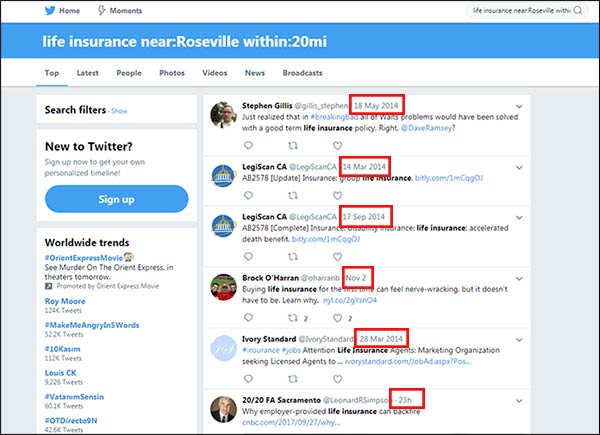Screen dimensions: 600x435
Task: Select the Top tab
Action: click(52, 73)
